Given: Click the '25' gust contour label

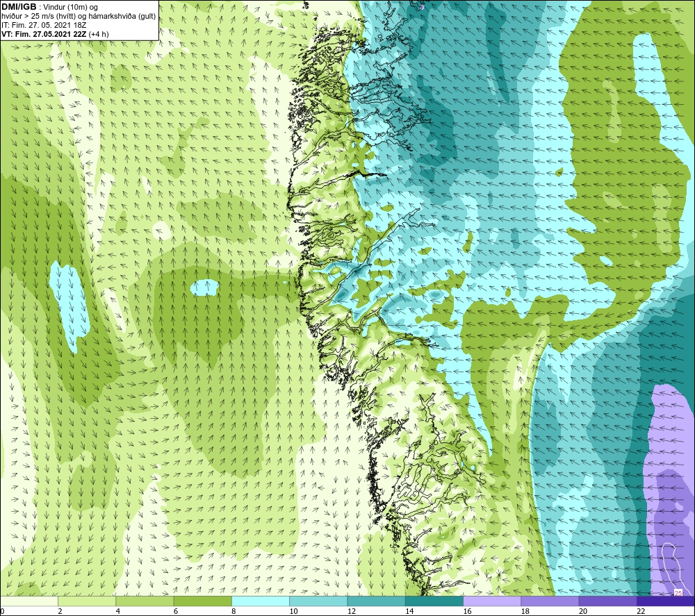Looking at the screenshot, I should tap(678, 592).
